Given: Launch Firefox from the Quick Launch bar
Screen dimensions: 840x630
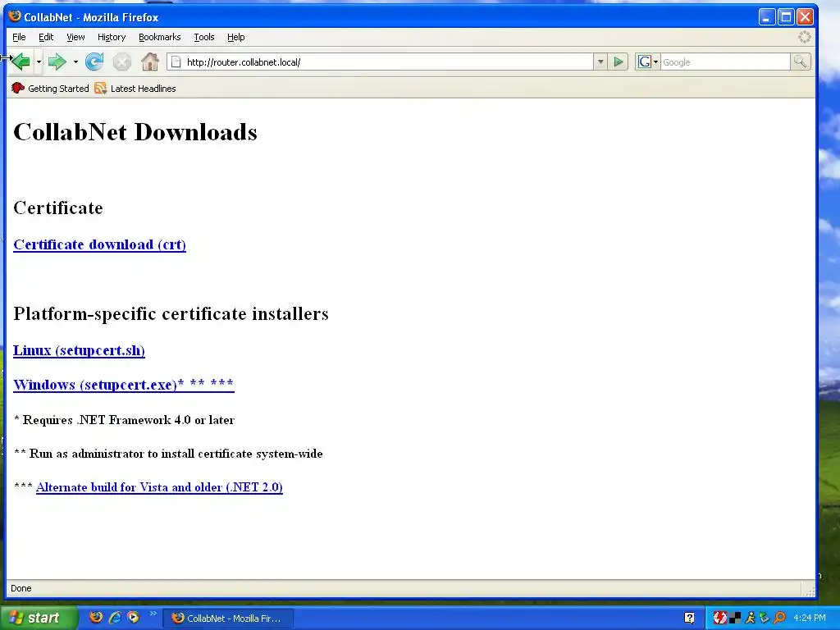Looking at the screenshot, I should tap(96, 617).
